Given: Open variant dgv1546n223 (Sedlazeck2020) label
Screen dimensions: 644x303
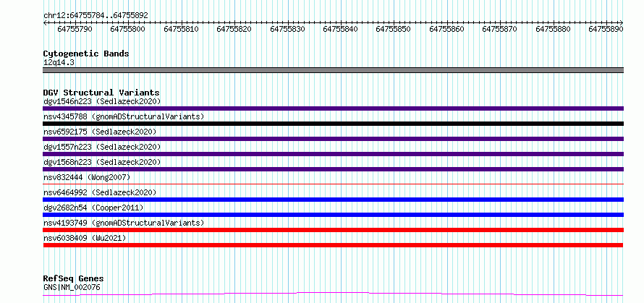Looking at the screenshot, I should pyautogui.click(x=102, y=101).
